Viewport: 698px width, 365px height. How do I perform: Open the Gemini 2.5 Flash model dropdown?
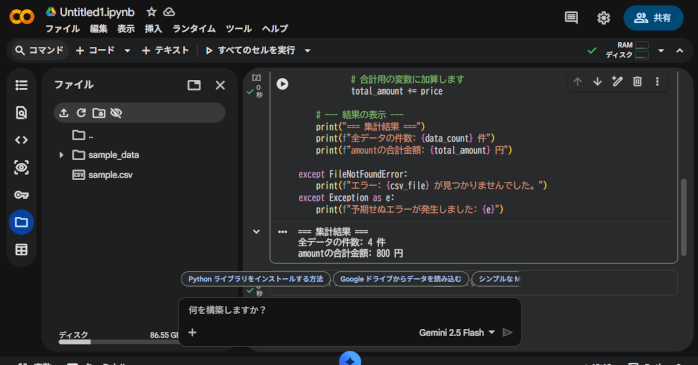coord(457,333)
